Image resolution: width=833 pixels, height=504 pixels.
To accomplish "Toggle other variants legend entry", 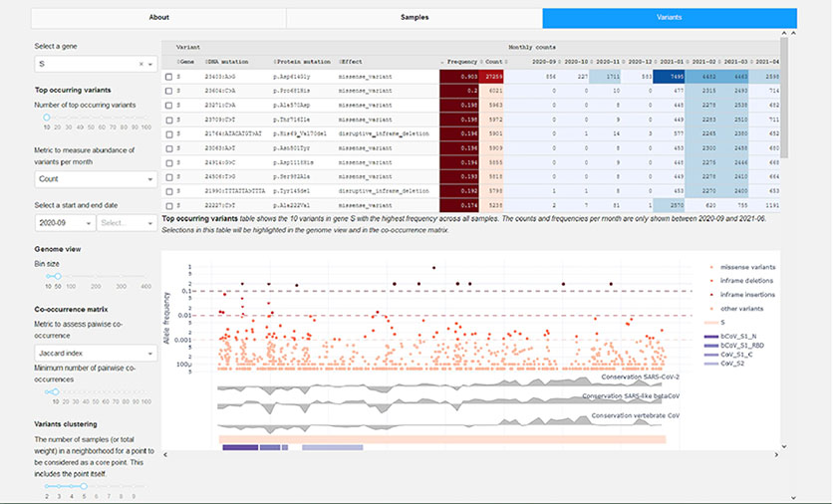I will (x=736, y=309).
